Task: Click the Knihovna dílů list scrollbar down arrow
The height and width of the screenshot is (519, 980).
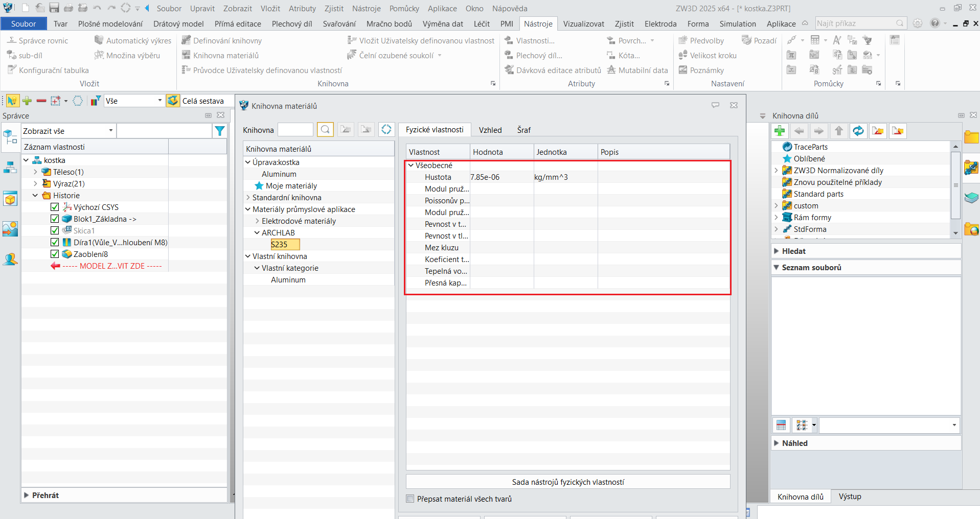Action: 955,233
